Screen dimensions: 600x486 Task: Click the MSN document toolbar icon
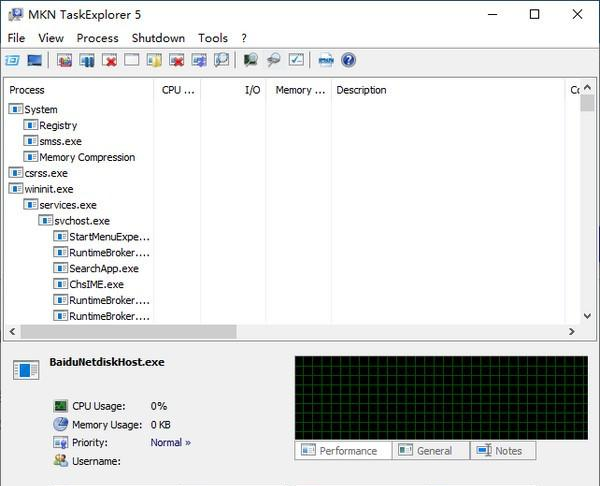click(x=326, y=60)
